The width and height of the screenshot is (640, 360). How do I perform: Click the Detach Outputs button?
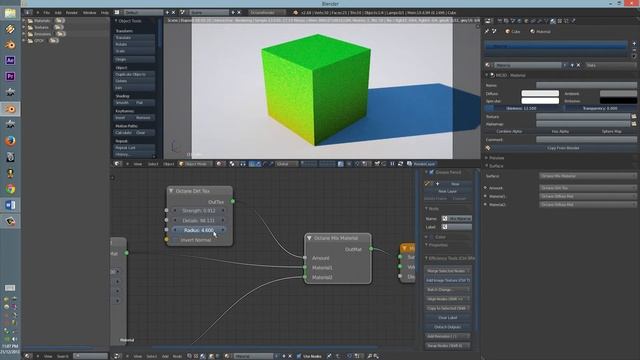point(448,327)
